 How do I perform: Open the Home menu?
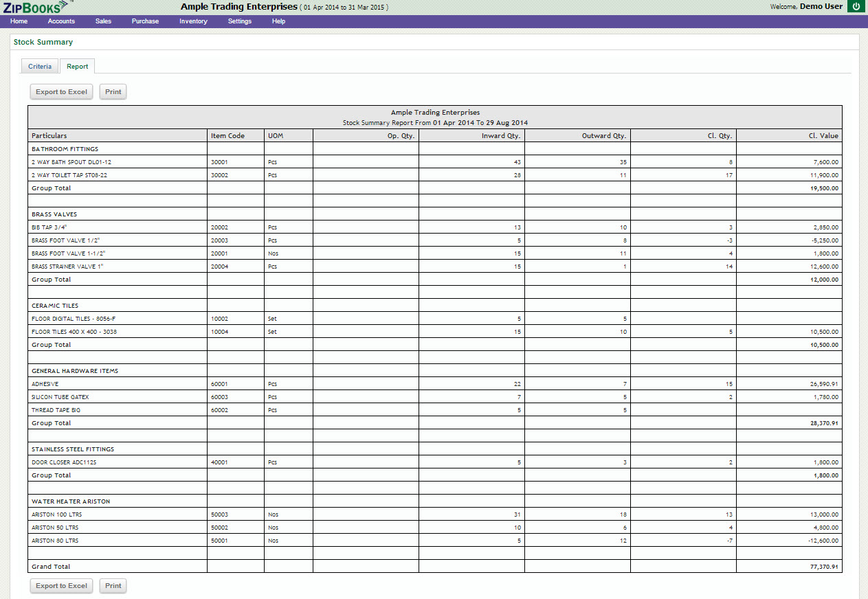coord(19,21)
